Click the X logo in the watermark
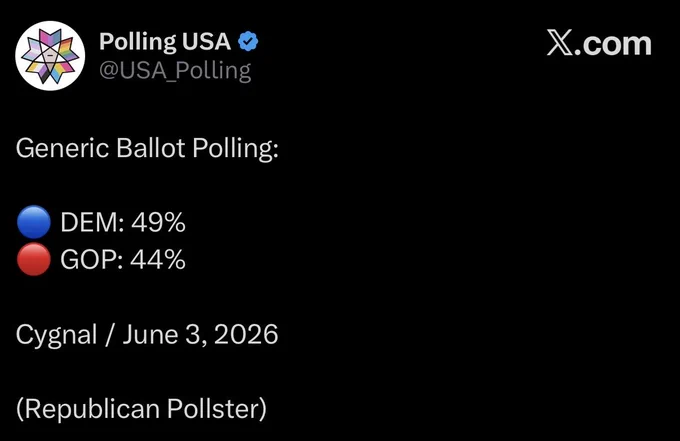The image size is (680, 441). coord(559,42)
